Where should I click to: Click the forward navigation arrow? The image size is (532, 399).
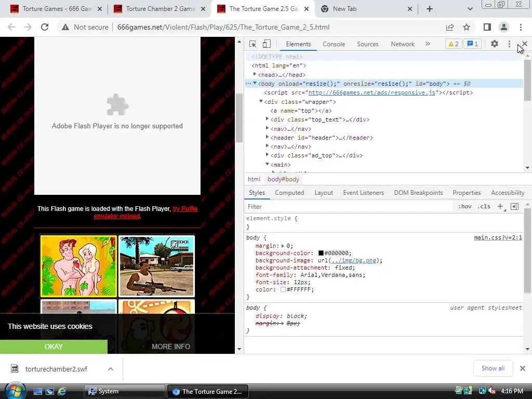28,27
